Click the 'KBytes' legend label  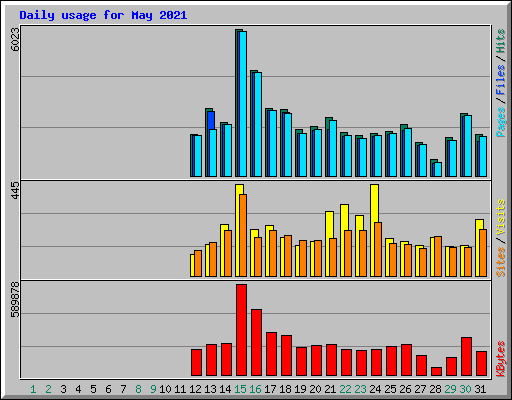tap(500, 359)
